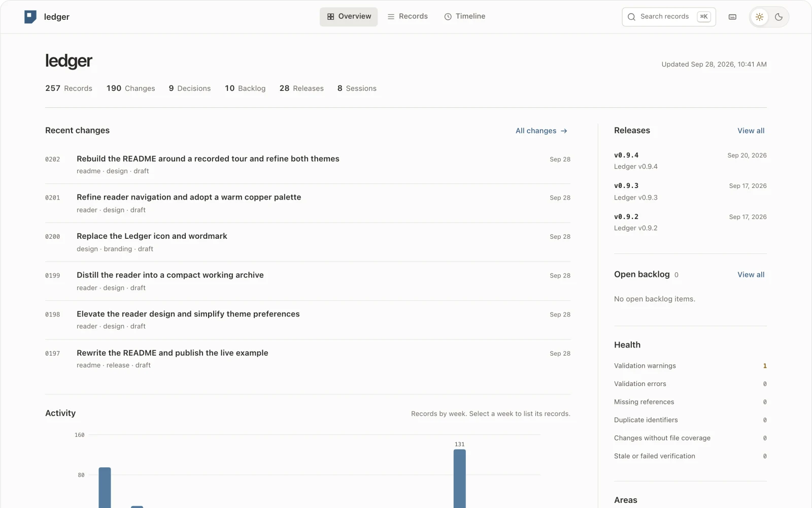Select the activity bar labeled 131
Image resolution: width=812 pixels, height=508 pixels.
pos(459,479)
